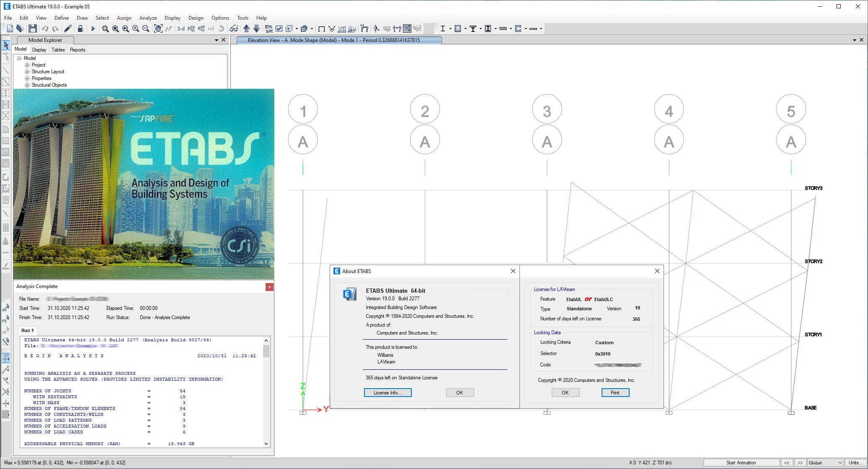Open the File menu
Screen dimensions: 868x469
pyautogui.click(x=8, y=18)
